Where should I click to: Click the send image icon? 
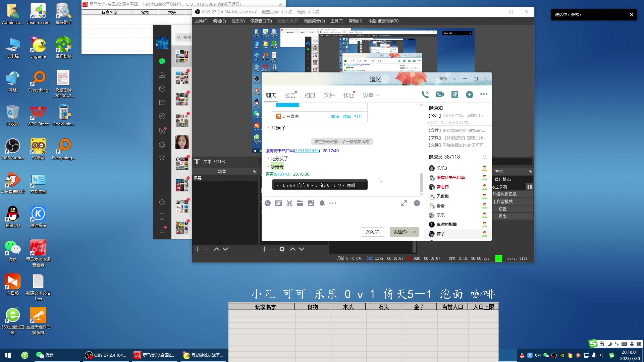coord(311,203)
